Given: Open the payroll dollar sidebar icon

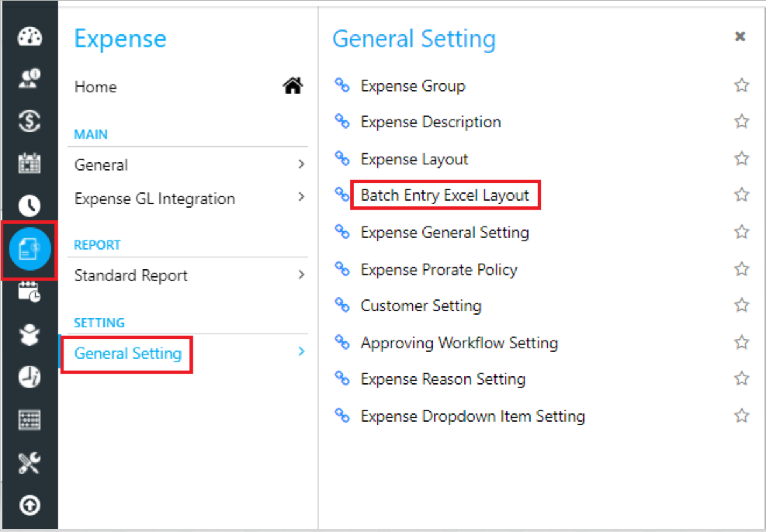Looking at the screenshot, I should point(29,120).
